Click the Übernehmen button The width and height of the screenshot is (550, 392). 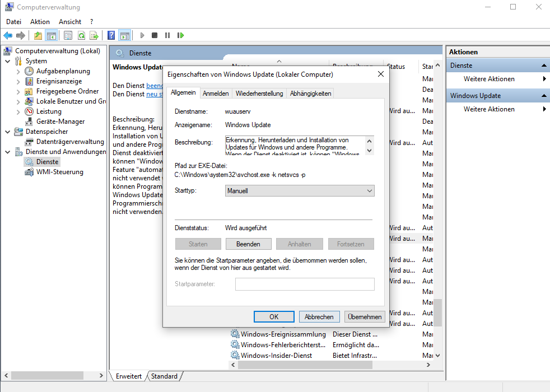[365, 317]
